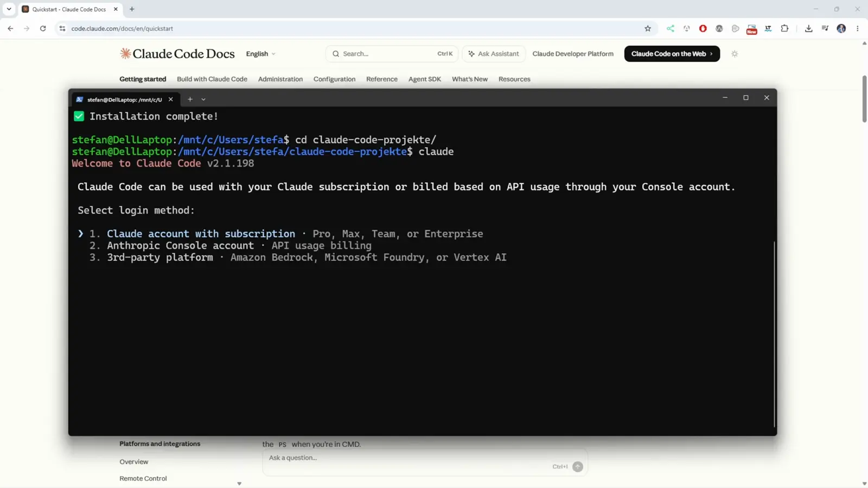
Task: Open the Resources tab
Action: pyautogui.click(x=514, y=79)
